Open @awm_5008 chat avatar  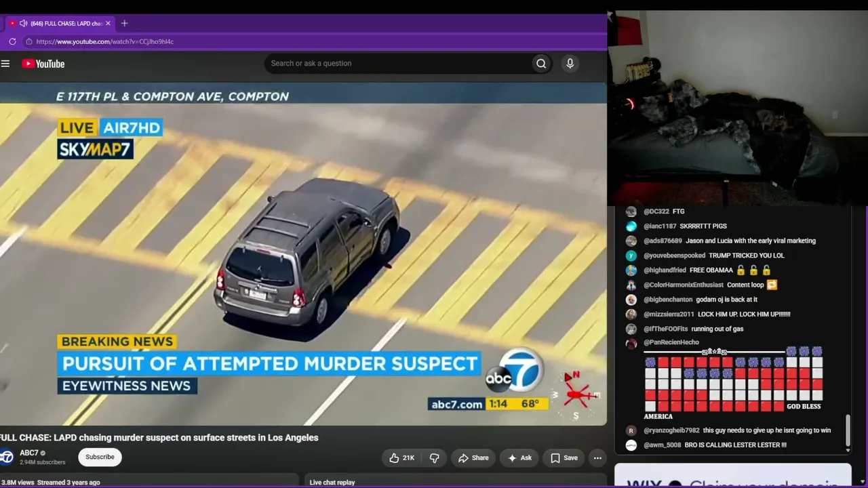pos(631,445)
